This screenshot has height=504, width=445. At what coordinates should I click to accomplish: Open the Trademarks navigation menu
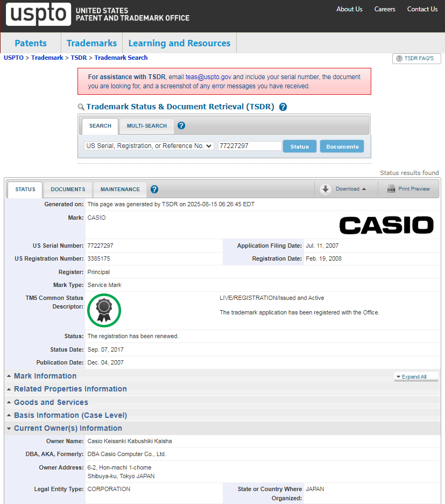click(91, 44)
